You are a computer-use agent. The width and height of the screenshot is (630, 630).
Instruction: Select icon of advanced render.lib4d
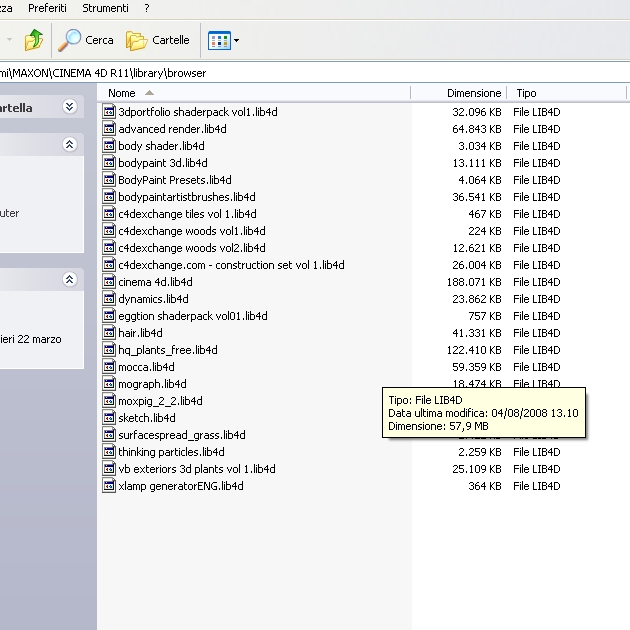108,129
